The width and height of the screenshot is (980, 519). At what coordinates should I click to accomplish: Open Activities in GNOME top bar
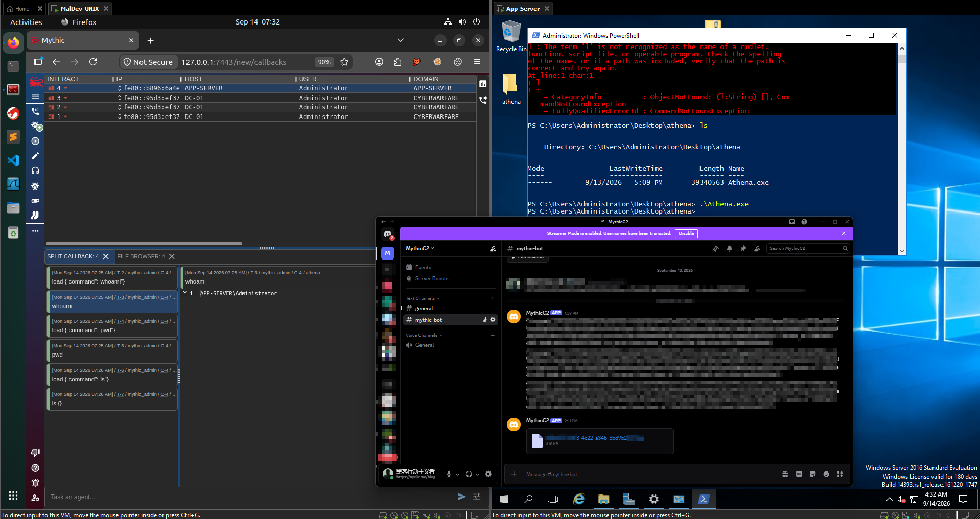pyautogui.click(x=26, y=22)
